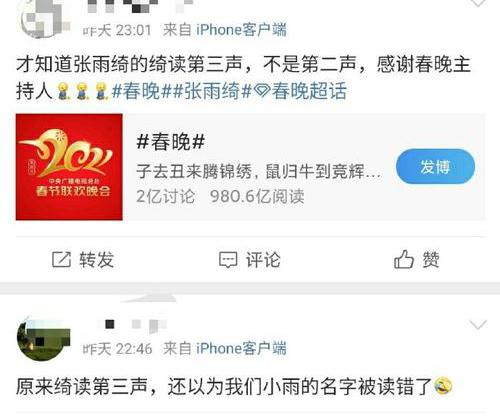Tap the laughing-crying emoji in second post
The image size is (500, 418).
pos(443,386)
